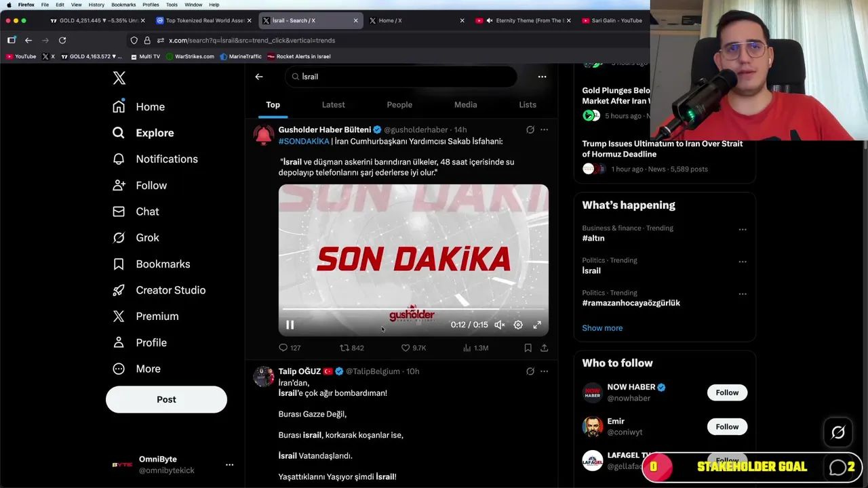Open video settings gear
Screen dimensions: 868x488
(x=518, y=325)
